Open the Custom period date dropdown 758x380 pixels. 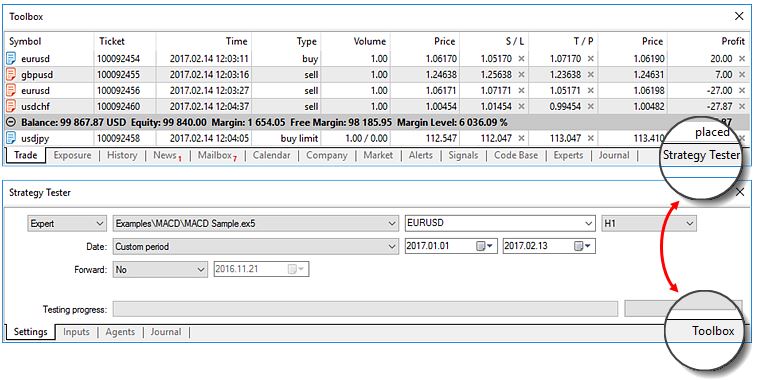256,246
